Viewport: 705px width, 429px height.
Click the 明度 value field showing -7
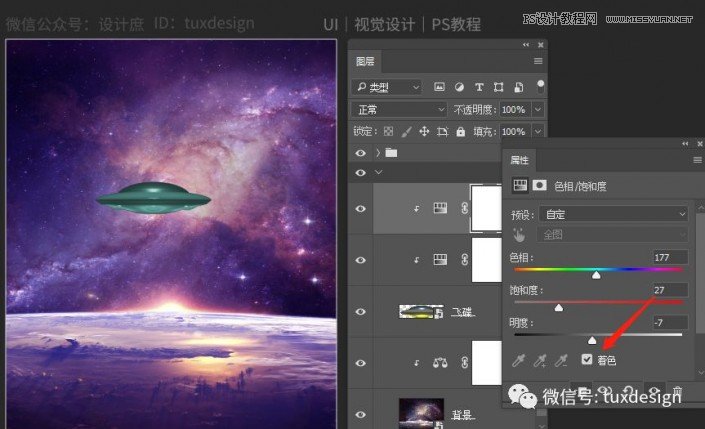click(x=670, y=322)
